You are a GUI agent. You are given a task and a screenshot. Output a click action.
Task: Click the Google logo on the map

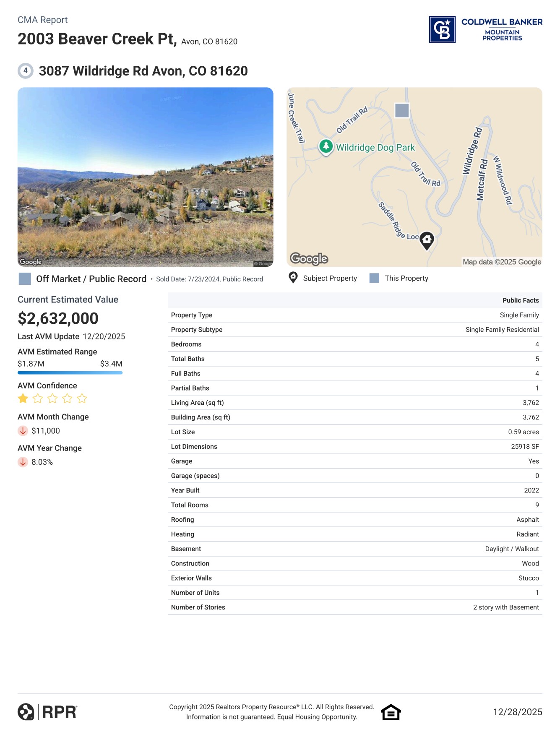click(x=309, y=259)
